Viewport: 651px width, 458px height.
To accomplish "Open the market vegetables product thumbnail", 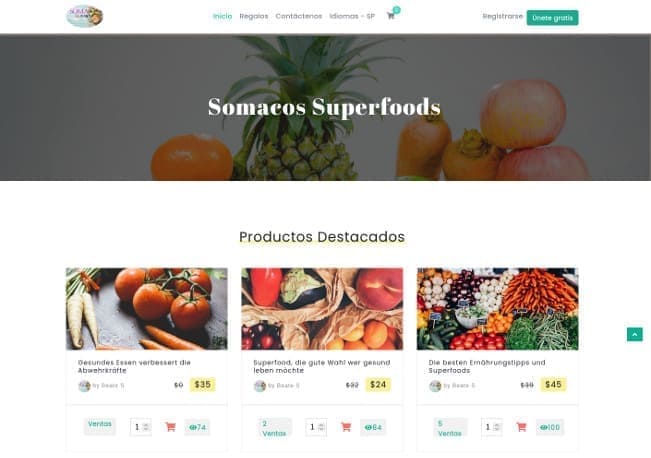I will 497,309.
